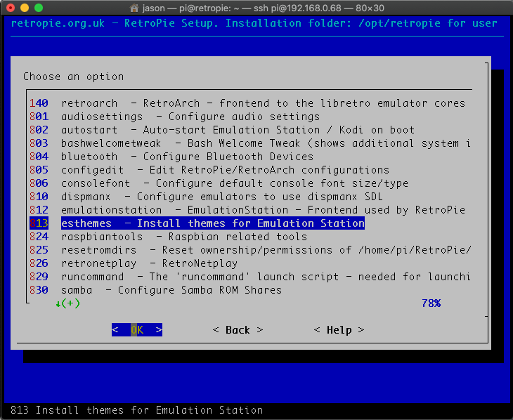Choose raspbiantools Raspbian related tools
This screenshot has width=513, height=420.
pos(183,237)
